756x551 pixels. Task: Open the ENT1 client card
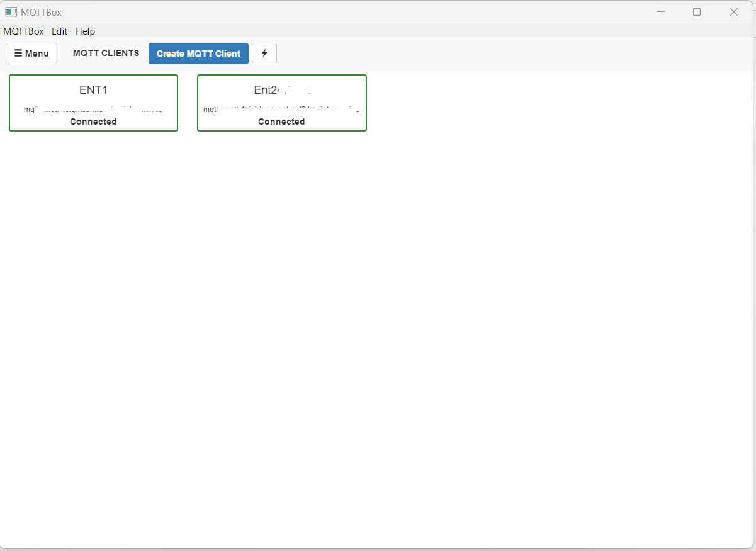pos(93,103)
